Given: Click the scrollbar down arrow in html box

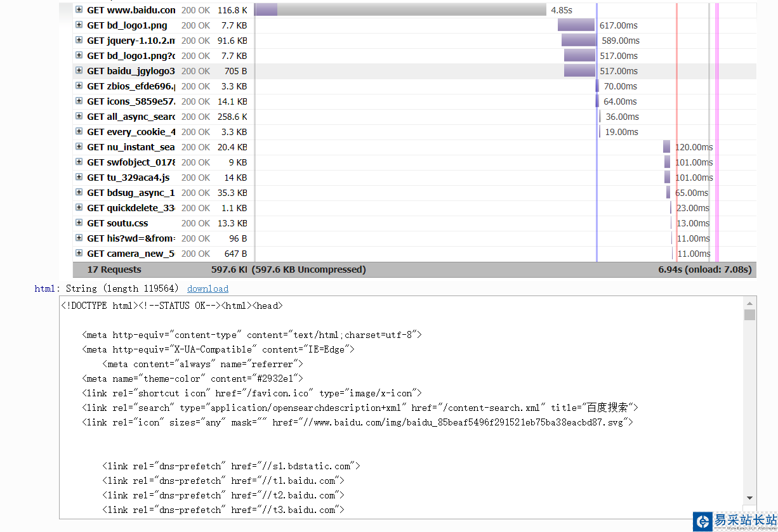Looking at the screenshot, I should click(750, 498).
